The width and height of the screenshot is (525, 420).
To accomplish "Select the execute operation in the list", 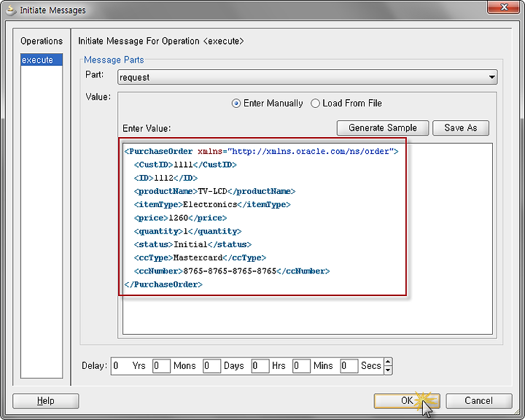I will pos(42,60).
